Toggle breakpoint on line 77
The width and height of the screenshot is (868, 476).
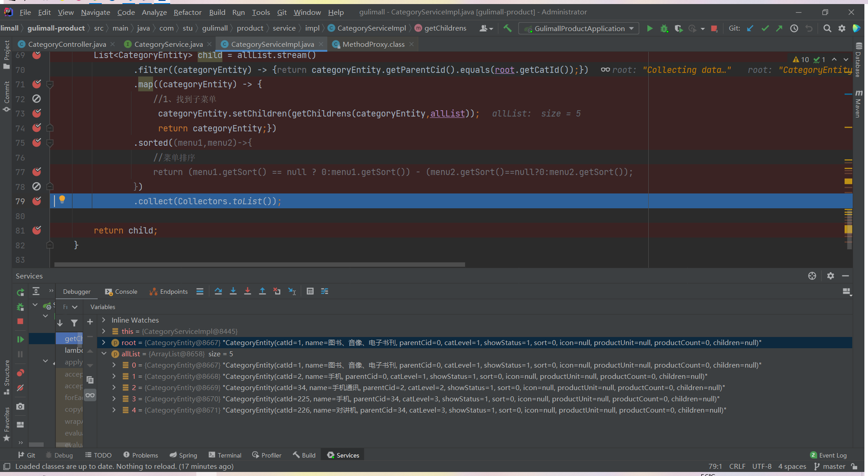37,172
